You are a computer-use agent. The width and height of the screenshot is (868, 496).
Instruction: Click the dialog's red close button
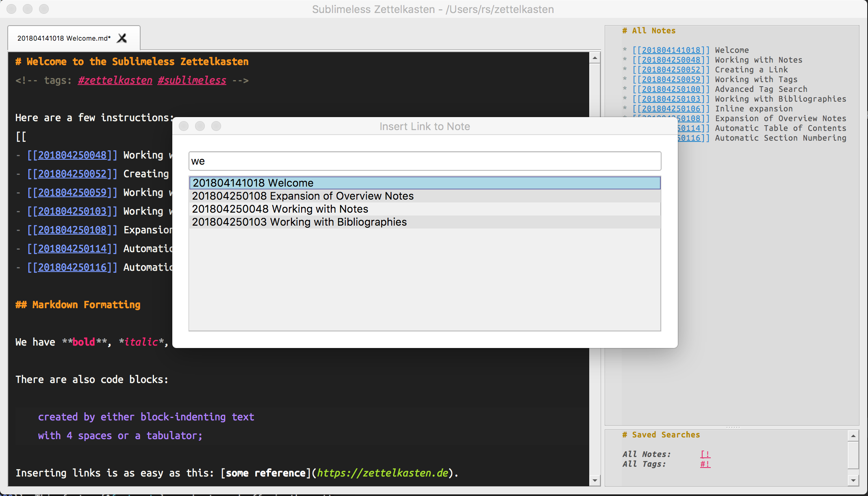(184, 126)
